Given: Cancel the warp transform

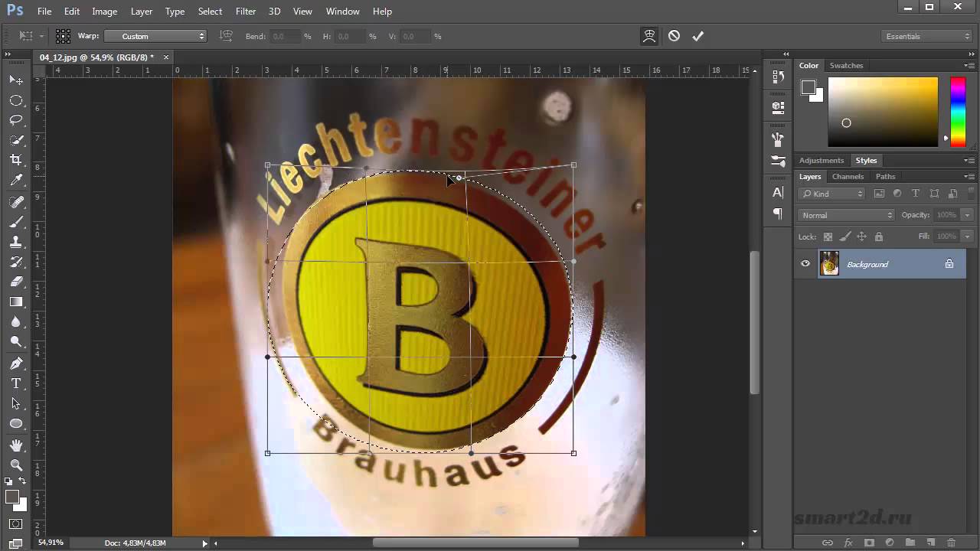Looking at the screenshot, I should click(674, 36).
